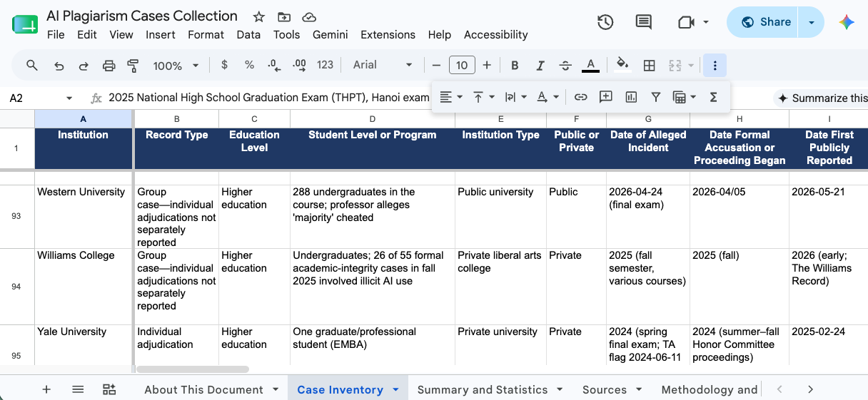Open the functions sigma menu
The height and width of the screenshot is (400, 868).
coord(713,97)
